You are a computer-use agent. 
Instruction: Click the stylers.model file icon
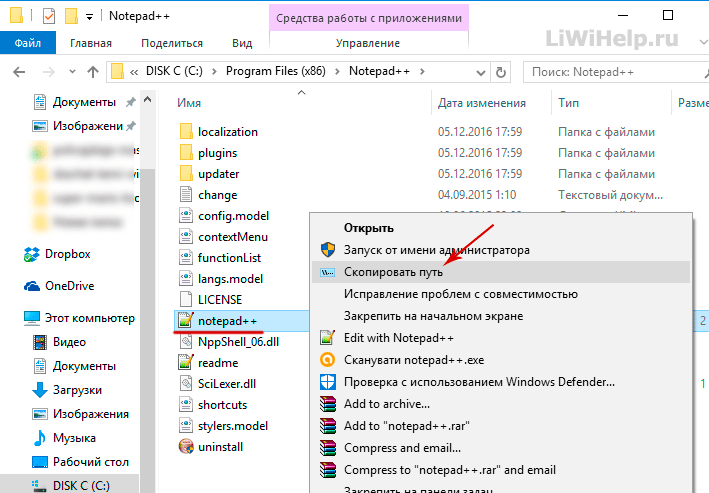(186, 426)
